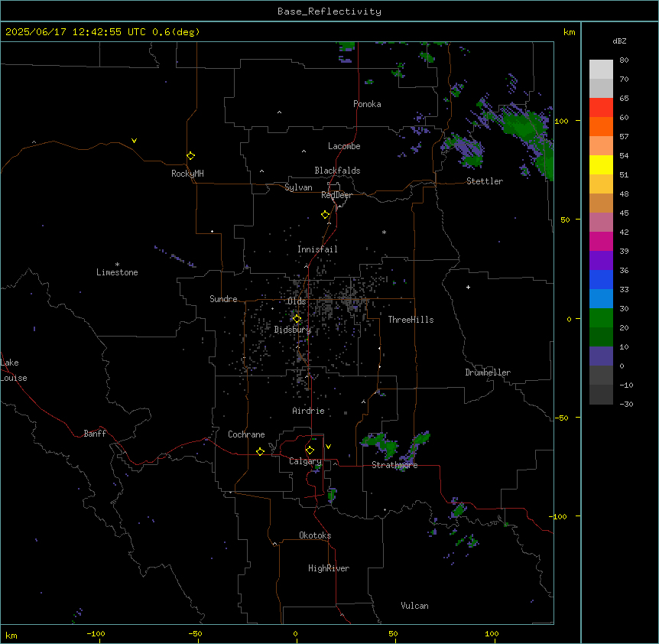
Task: Click the RockyMH label
Action: [187, 174]
